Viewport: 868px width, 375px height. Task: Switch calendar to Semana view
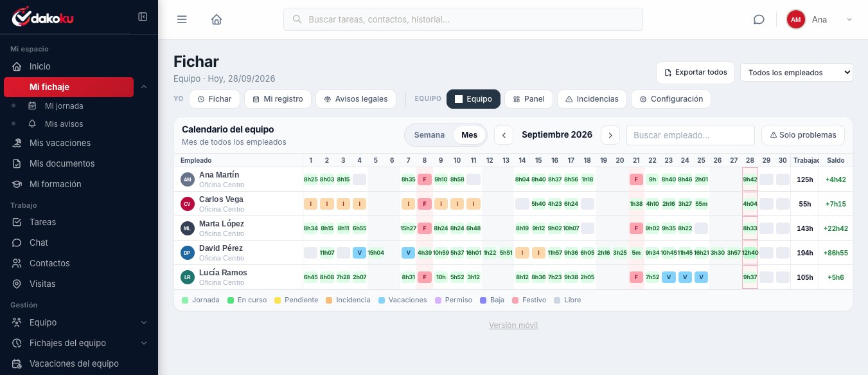(429, 135)
